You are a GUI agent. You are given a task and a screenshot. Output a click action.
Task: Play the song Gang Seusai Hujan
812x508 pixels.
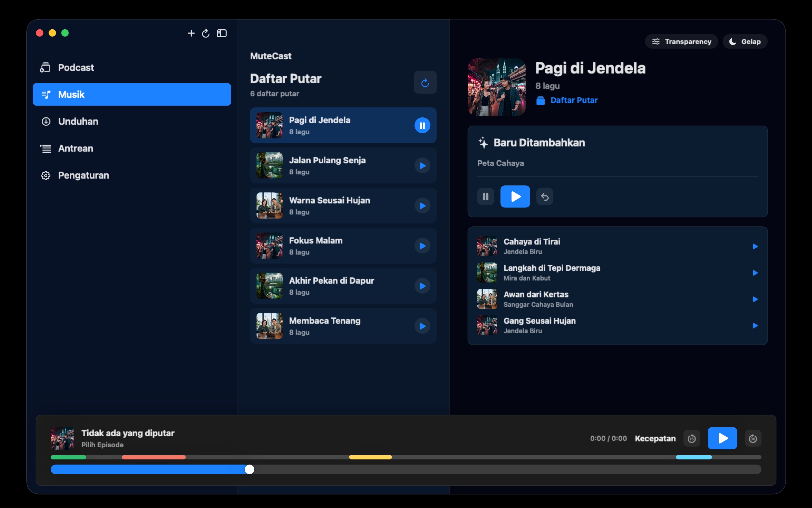tap(755, 326)
